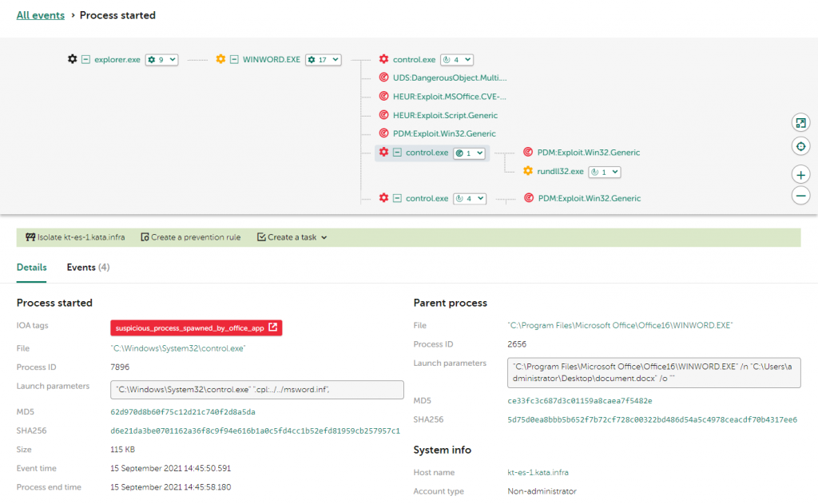Viewport: 818px width, 504px height.
Task: Switch to the Events (4) tab
Action: [x=88, y=267]
